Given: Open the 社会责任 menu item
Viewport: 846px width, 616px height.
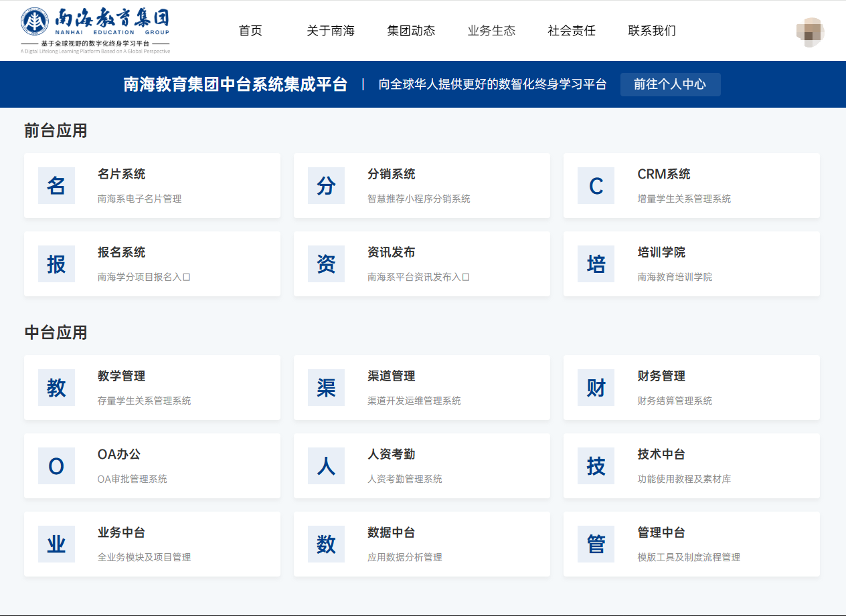Looking at the screenshot, I should coord(572,31).
